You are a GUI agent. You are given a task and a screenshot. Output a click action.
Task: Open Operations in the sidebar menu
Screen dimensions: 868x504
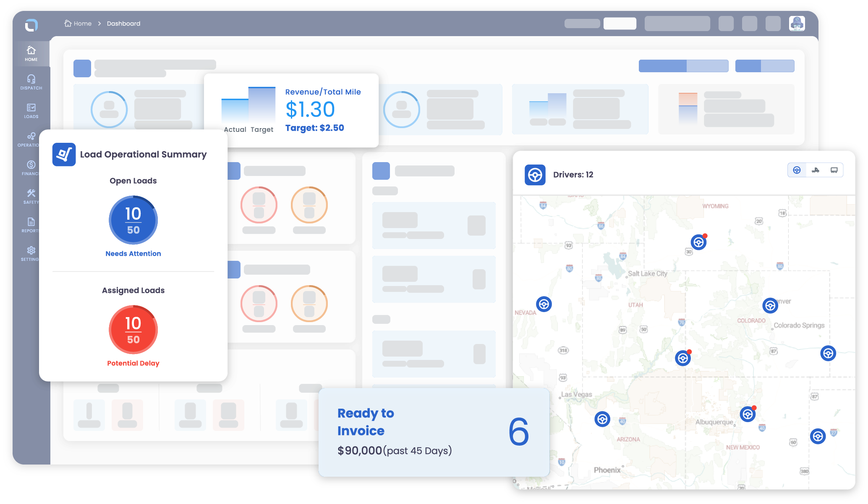(31, 139)
